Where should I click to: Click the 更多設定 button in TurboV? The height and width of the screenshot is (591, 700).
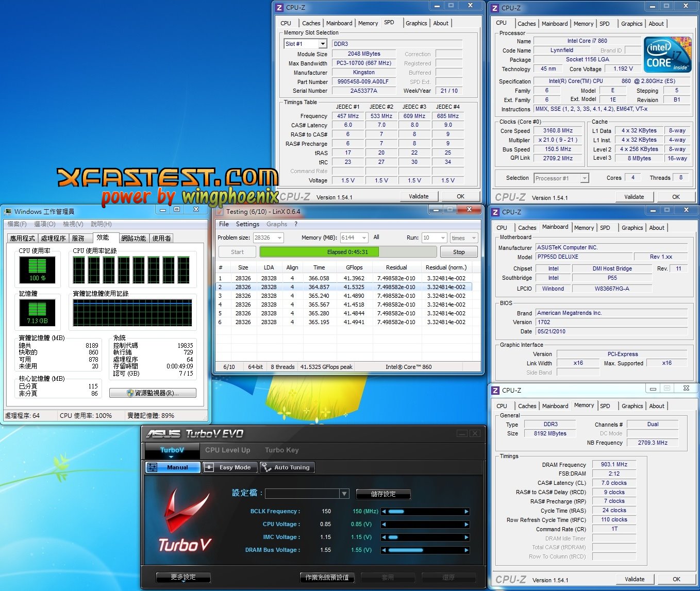click(183, 577)
